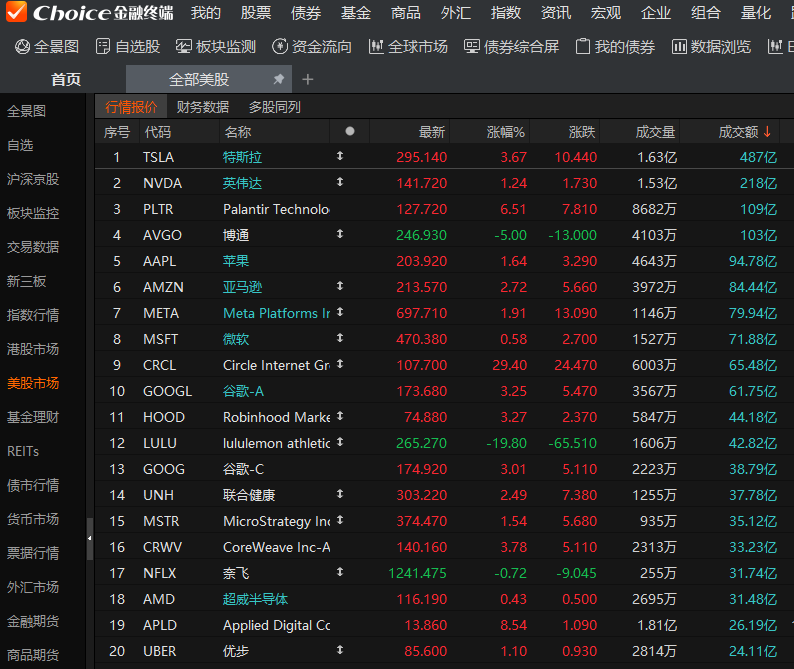Click the MSTR row marker icon
Viewport: 794px width, 669px height.
pos(340,520)
